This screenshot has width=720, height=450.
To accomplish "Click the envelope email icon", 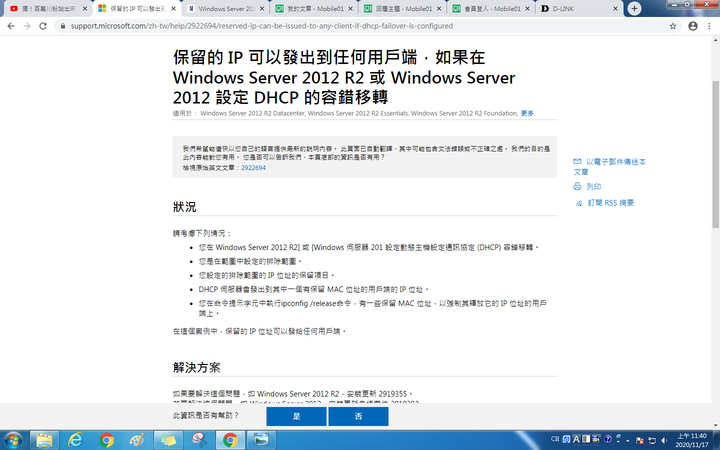I will tap(577, 161).
